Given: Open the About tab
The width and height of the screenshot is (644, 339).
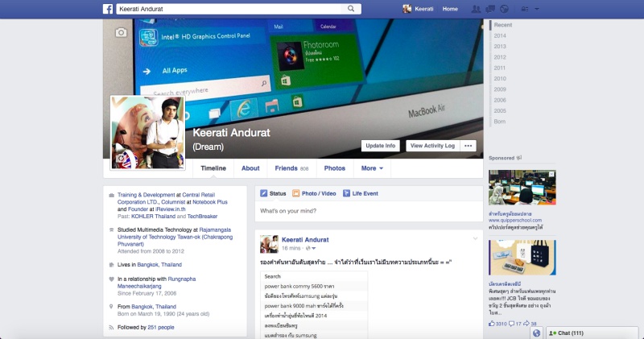Looking at the screenshot, I should tap(250, 168).
